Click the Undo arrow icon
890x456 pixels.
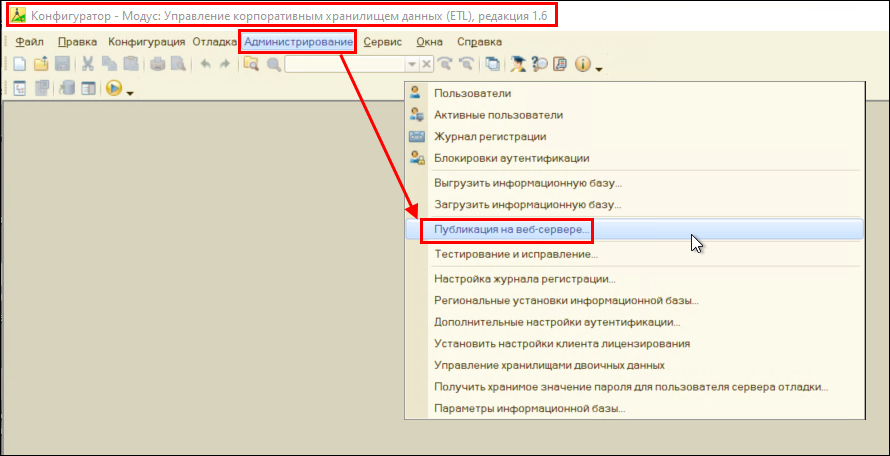pos(205,64)
